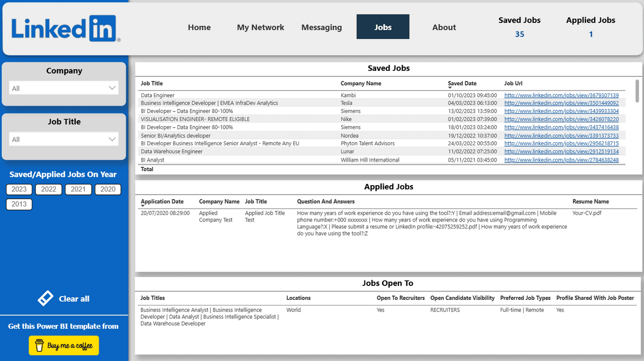
Task: Click Tesla company name cell
Action: click(x=347, y=103)
